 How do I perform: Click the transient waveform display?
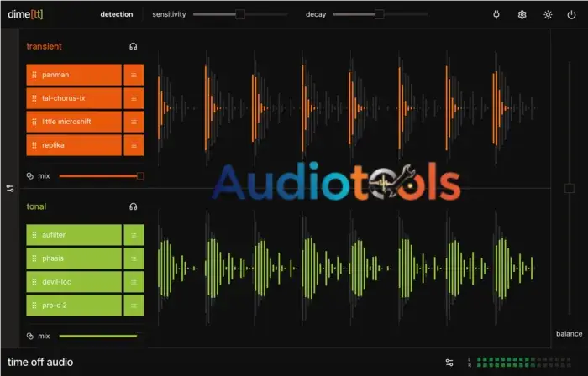tap(347, 108)
